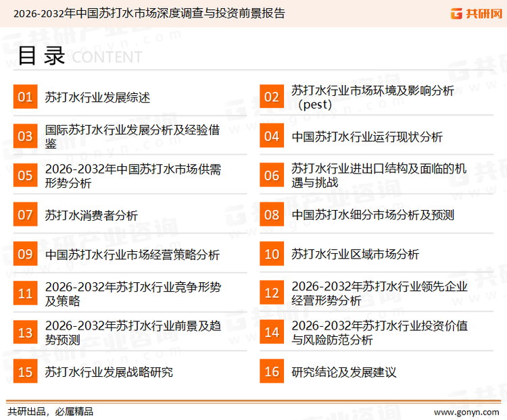Select chapter 中国苏打水行业运行现状分析
The image size is (507, 420).
pyautogui.click(x=367, y=136)
